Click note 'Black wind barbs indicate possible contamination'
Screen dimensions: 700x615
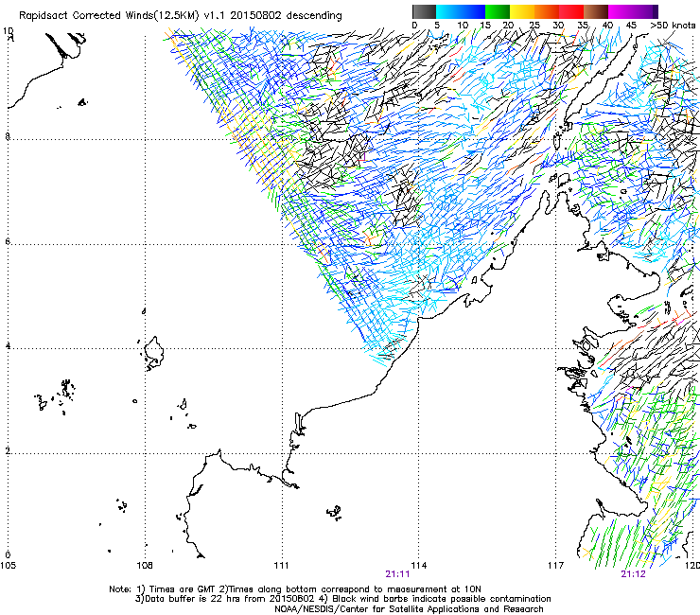442,599
